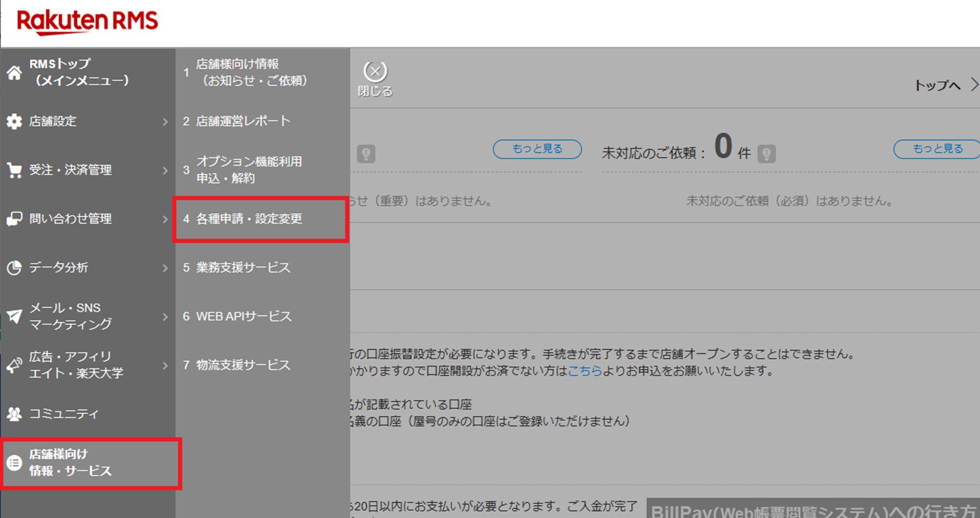The image size is (980, 518).
Task: Click the megaphone icon for 広告・アフィリエイト
Action: click(15, 365)
